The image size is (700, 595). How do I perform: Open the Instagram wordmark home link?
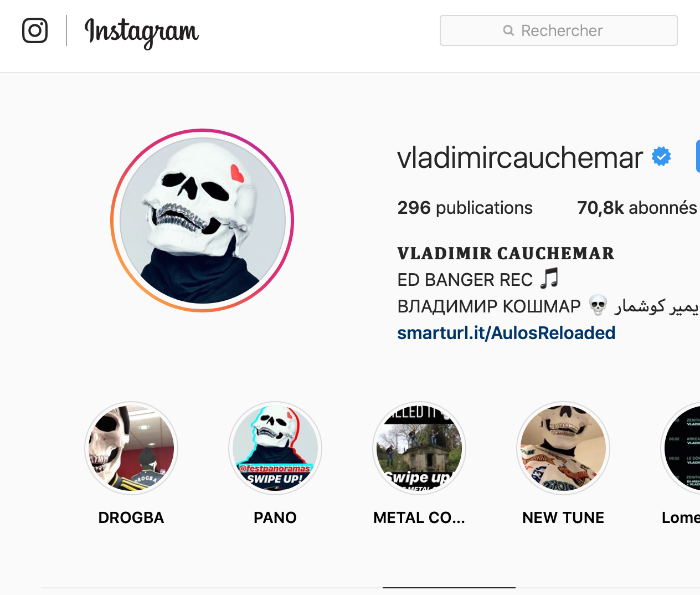pos(141,33)
